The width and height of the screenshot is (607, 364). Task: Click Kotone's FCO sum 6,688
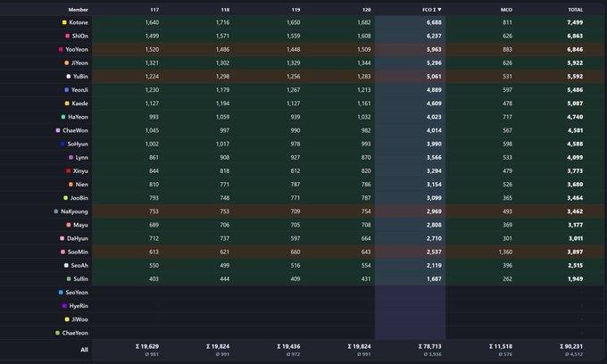[434, 22]
